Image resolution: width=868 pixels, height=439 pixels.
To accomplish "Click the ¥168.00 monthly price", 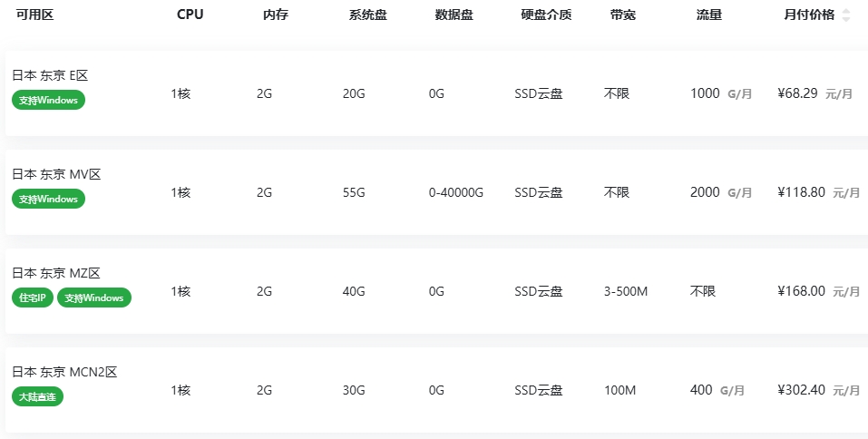I will tap(801, 291).
